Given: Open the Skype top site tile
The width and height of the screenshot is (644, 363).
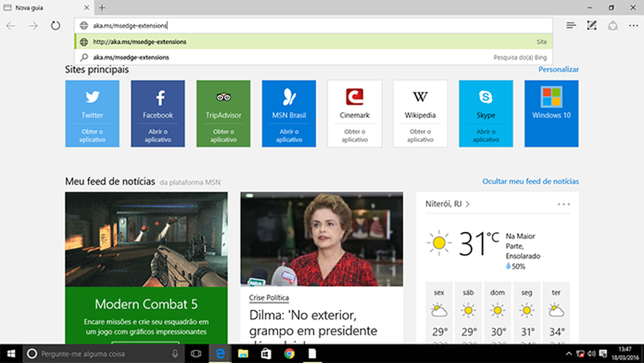Looking at the screenshot, I should (486, 113).
